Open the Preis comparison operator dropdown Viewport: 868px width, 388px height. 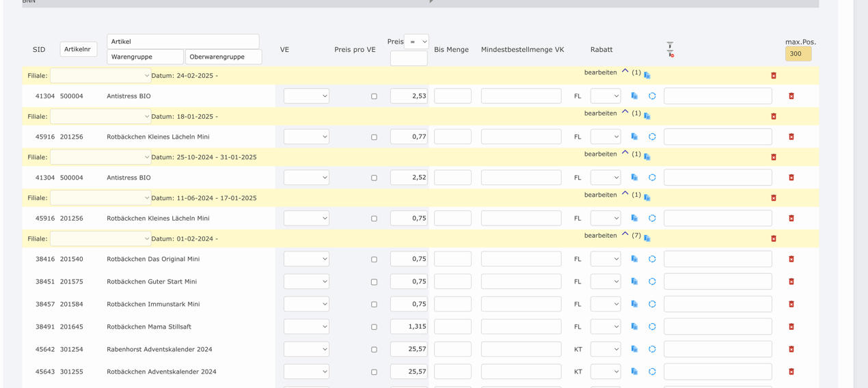[416, 42]
